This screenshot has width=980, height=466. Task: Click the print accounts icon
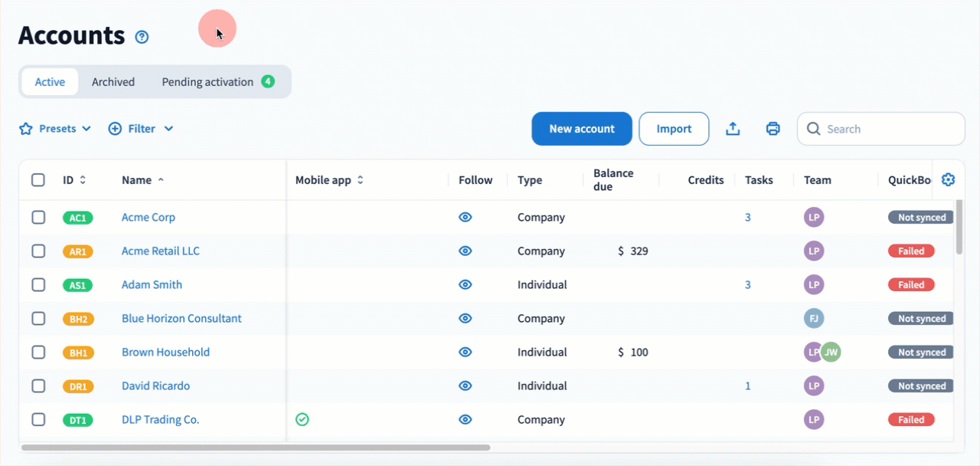773,129
